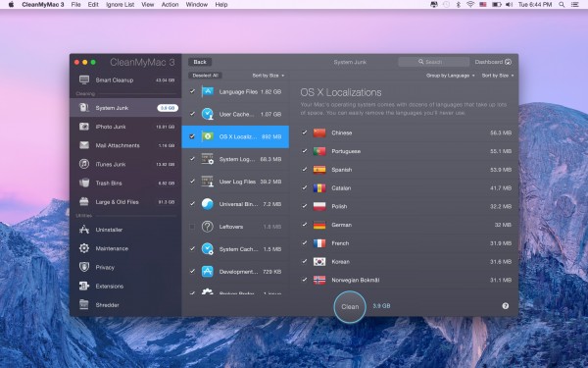588x368 pixels.
Task: Open the Uninstaller tool icon
Action: point(84,230)
